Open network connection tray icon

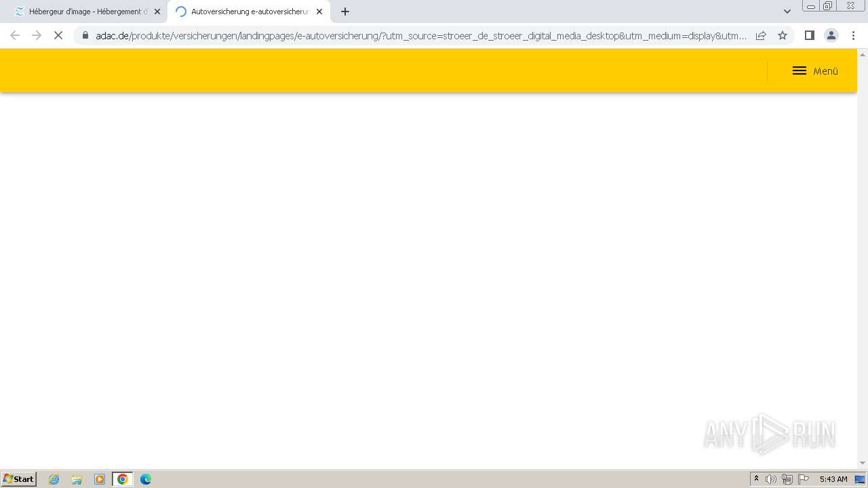787,479
